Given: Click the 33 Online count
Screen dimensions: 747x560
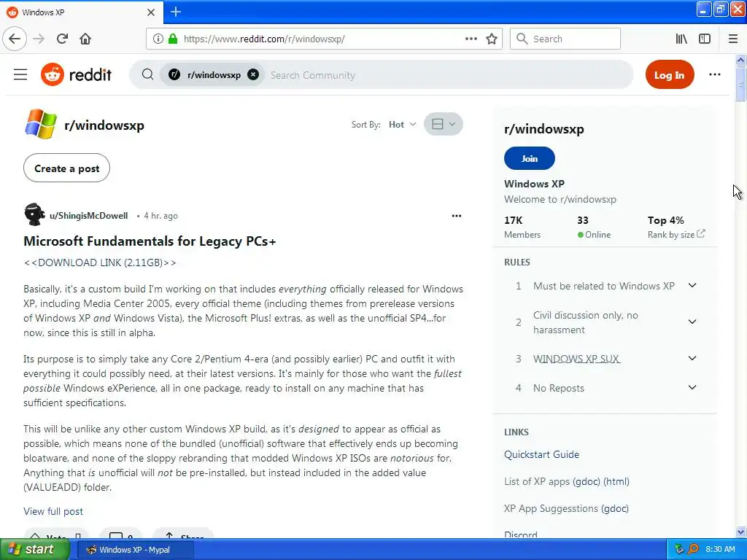Looking at the screenshot, I should point(594,227).
